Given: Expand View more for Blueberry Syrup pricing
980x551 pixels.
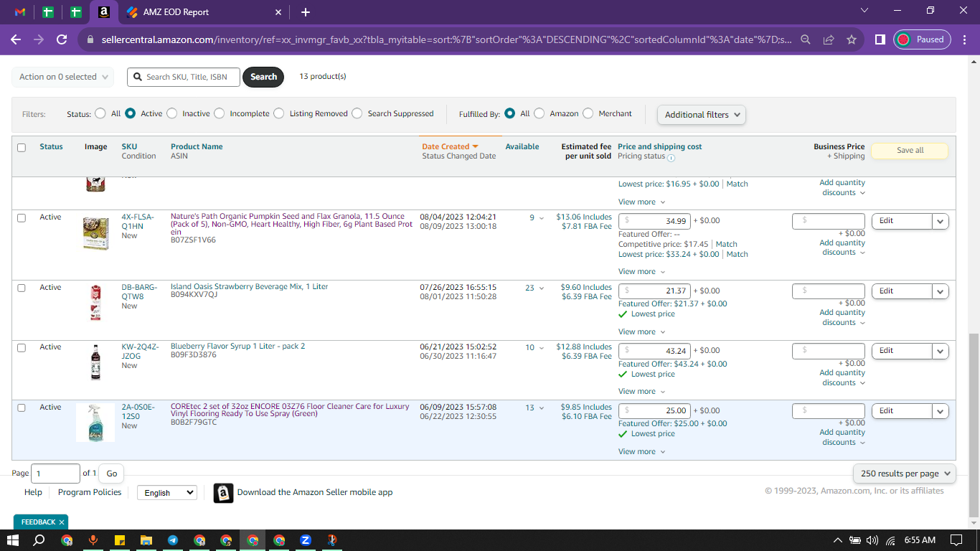Looking at the screenshot, I should [641, 392].
